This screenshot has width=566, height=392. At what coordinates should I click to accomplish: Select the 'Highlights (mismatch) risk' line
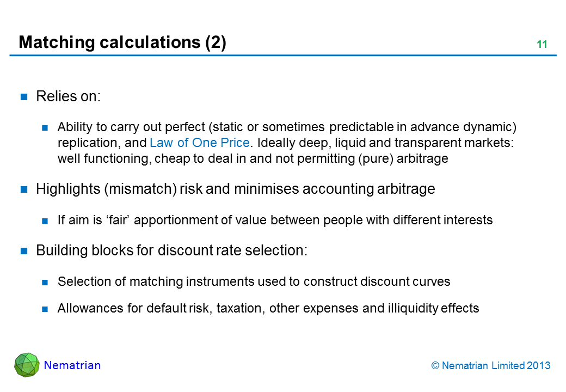[235, 189]
